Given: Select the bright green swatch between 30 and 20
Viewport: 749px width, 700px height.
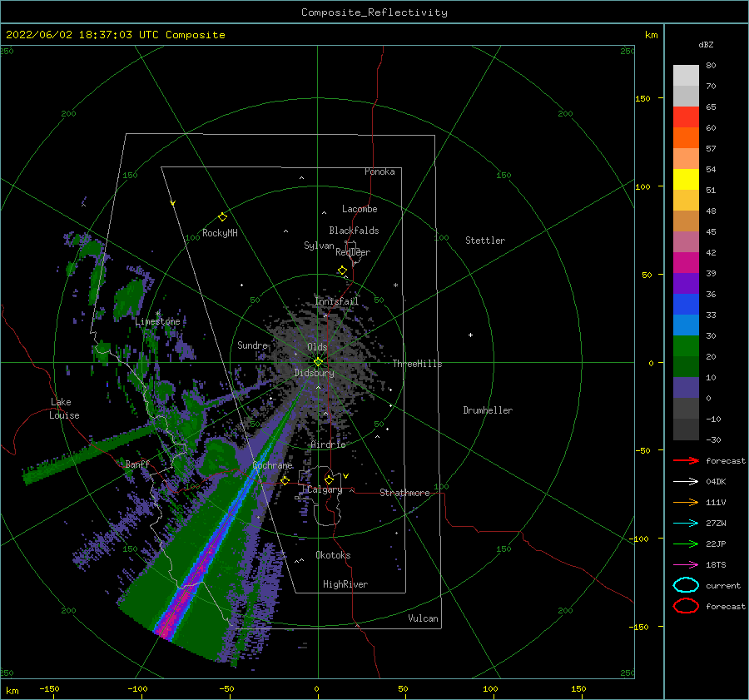Looking at the screenshot, I should coord(686,346).
